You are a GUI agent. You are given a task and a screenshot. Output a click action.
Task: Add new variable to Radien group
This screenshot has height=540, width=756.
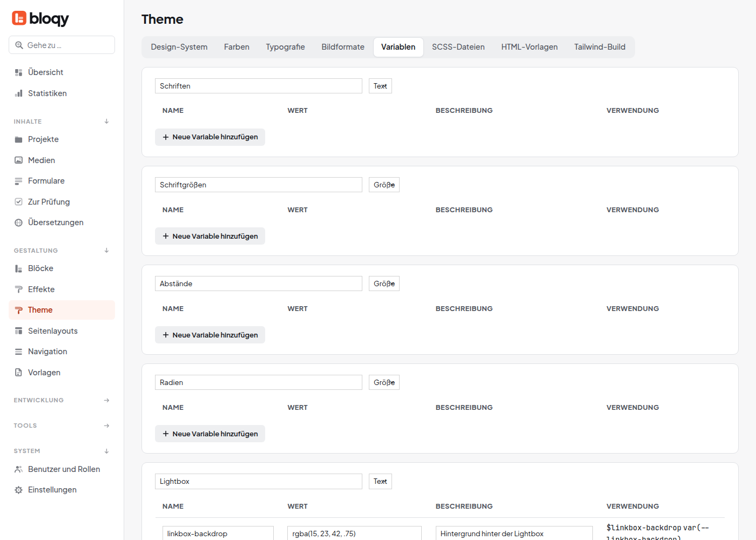(210, 434)
